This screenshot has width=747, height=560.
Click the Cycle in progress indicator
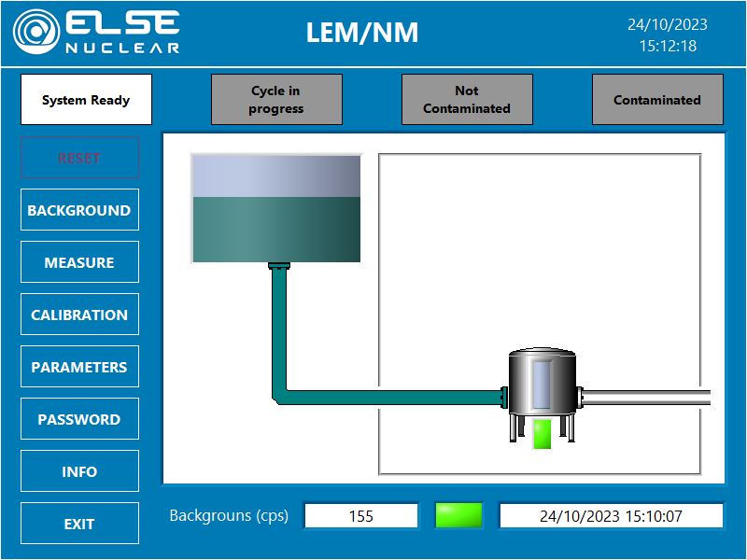tap(276, 100)
